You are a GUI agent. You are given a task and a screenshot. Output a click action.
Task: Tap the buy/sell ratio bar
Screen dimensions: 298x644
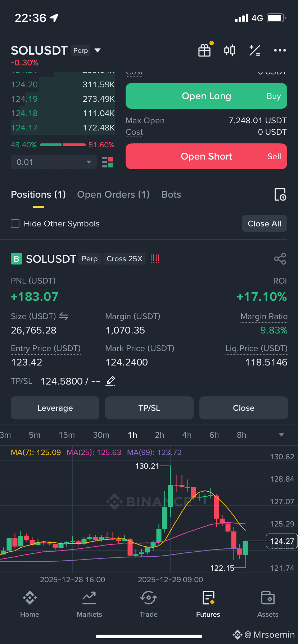(63, 145)
